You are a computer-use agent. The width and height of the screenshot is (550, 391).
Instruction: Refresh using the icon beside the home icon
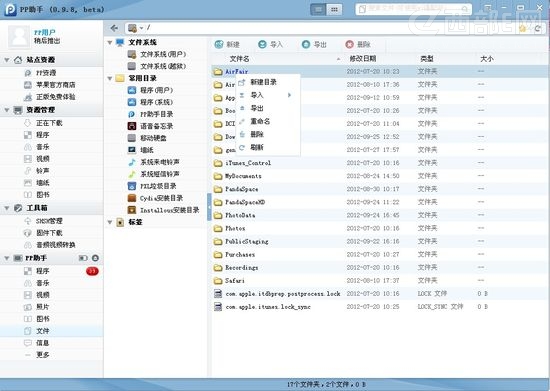click(x=537, y=28)
